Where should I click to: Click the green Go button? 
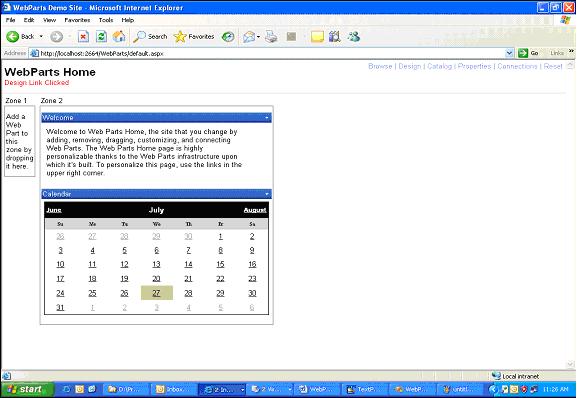click(x=529, y=53)
